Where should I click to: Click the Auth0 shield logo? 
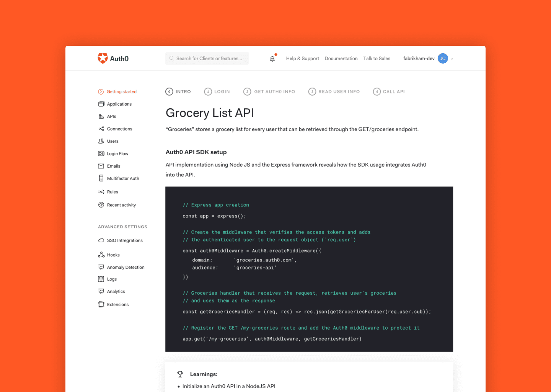103,58
